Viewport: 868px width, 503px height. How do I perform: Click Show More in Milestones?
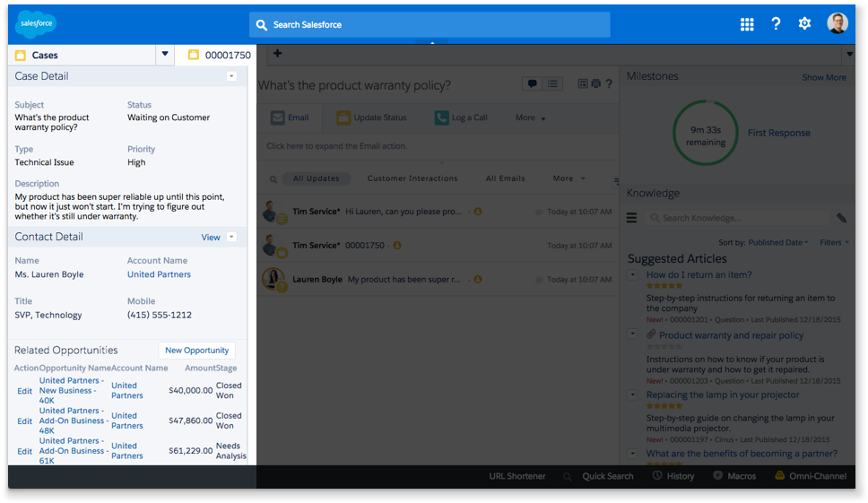(824, 77)
